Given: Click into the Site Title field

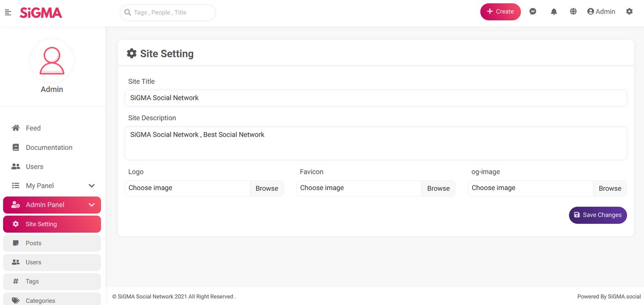Looking at the screenshot, I should point(376,98).
